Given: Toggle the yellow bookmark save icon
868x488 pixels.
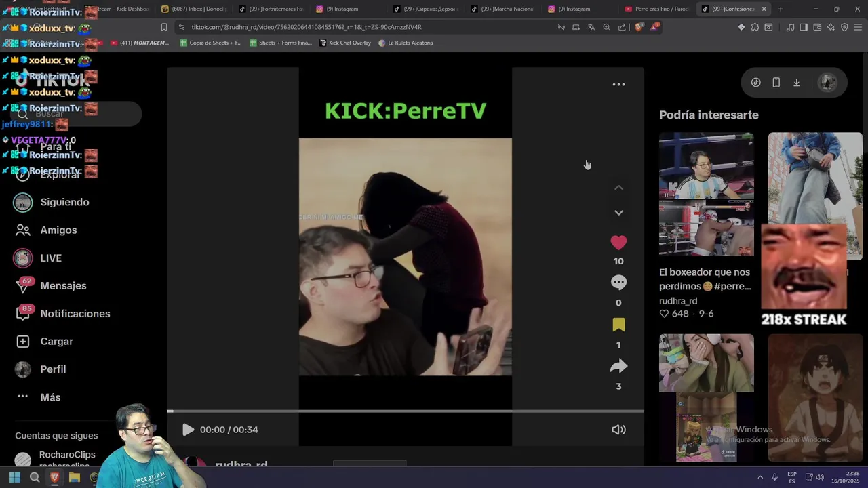Looking at the screenshot, I should (x=618, y=325).
